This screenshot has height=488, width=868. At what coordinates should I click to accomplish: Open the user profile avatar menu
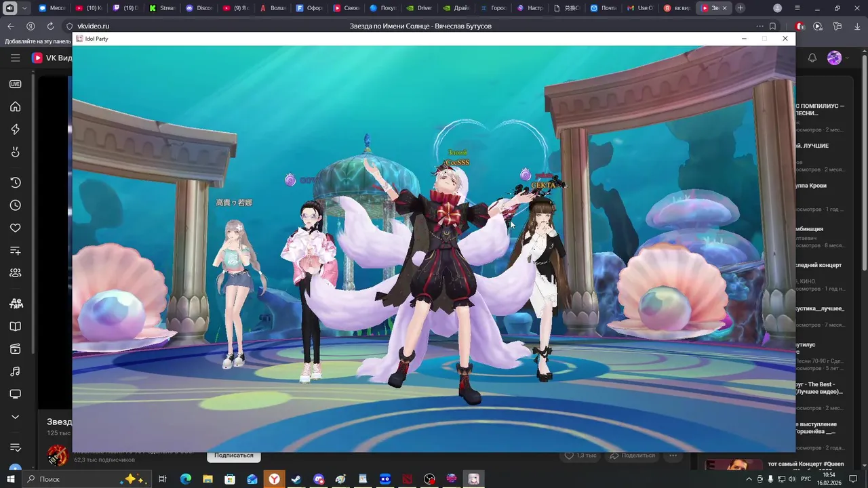click(x=835, y=58)
